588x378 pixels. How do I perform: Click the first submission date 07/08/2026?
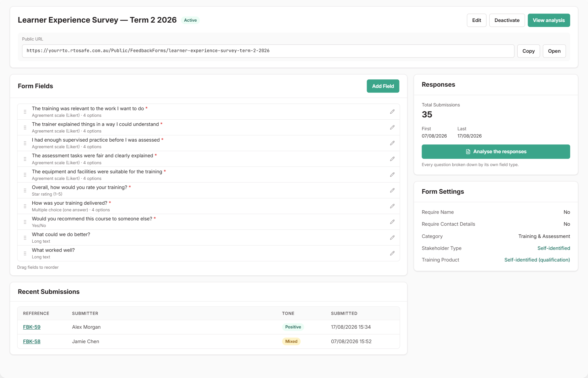coord(434,136)
